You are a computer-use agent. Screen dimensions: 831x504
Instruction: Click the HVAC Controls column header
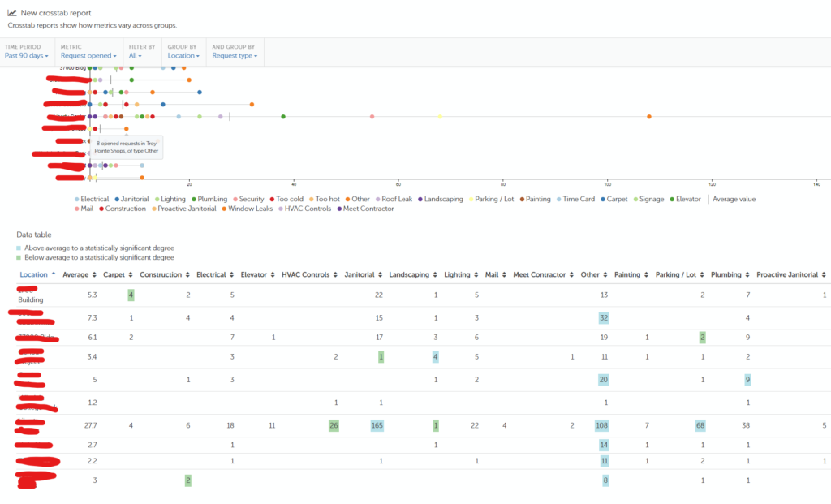coord(305,274)
